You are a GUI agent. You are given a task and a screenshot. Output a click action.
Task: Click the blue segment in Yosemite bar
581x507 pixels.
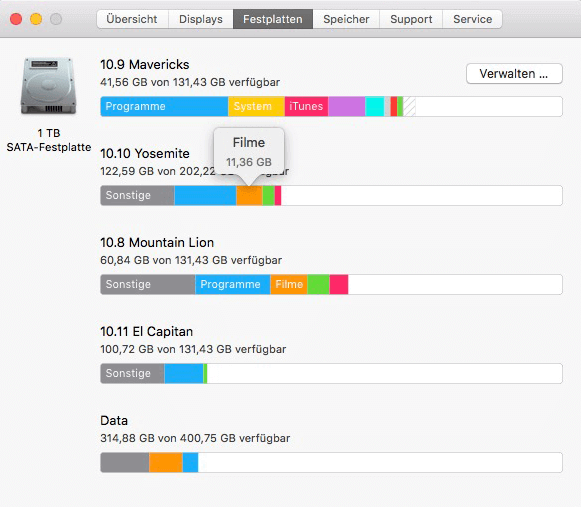pyautogui.click(x=205, y=195)
